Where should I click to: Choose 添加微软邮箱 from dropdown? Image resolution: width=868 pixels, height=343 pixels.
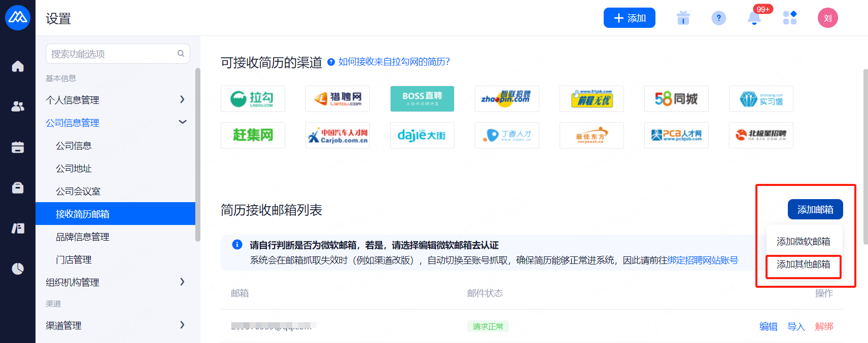(x=804, y=242)
